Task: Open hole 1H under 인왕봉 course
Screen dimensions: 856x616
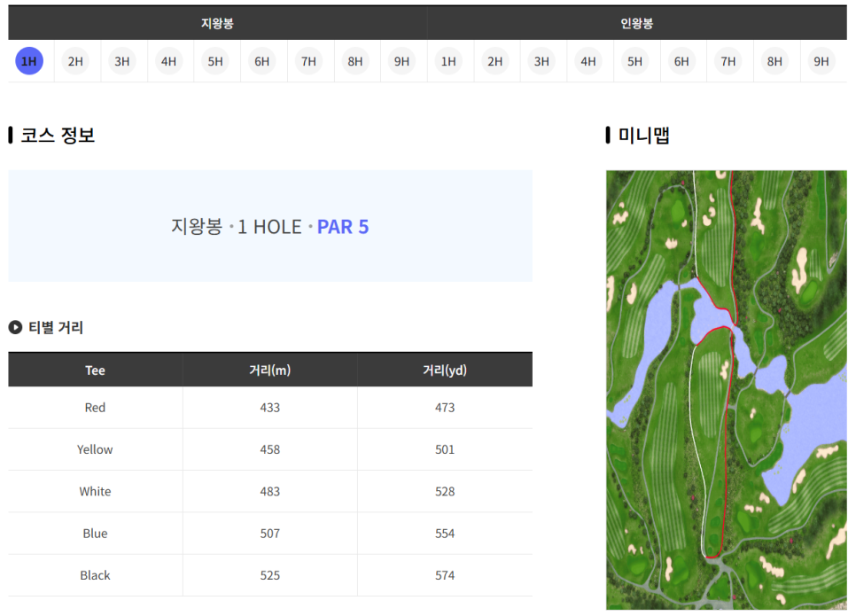Action: point(448,61)
